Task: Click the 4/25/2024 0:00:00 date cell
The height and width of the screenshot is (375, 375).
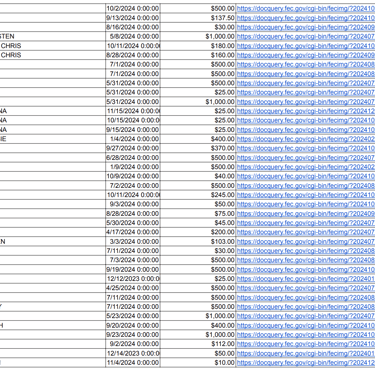Action: (133, 288)
